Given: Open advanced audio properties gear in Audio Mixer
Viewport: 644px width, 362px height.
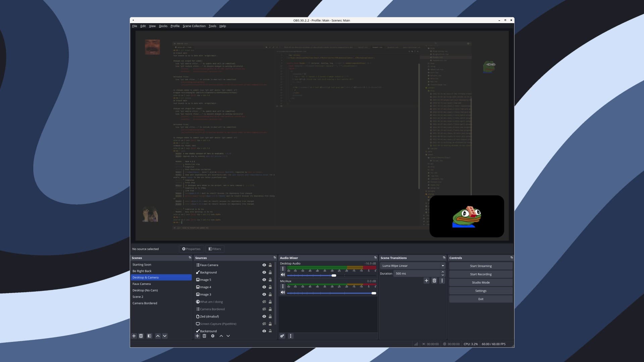Looking at the screenshot, I should [282, 336].
